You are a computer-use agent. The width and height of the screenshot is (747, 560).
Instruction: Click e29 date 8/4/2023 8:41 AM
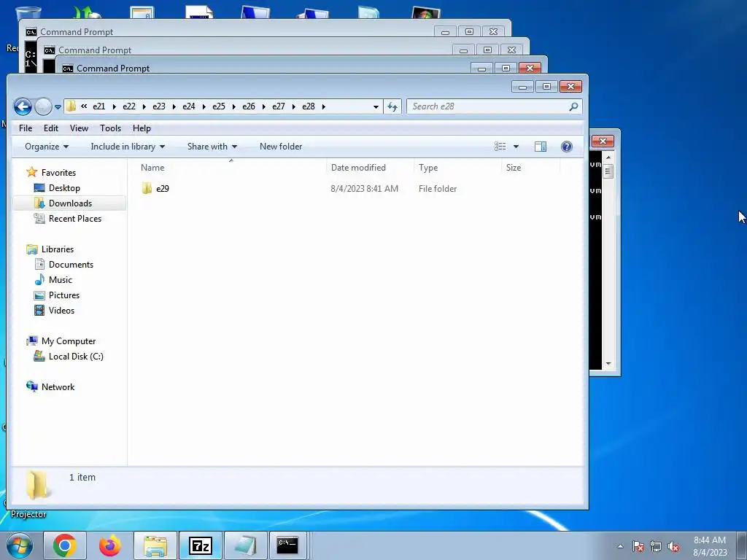365,189
